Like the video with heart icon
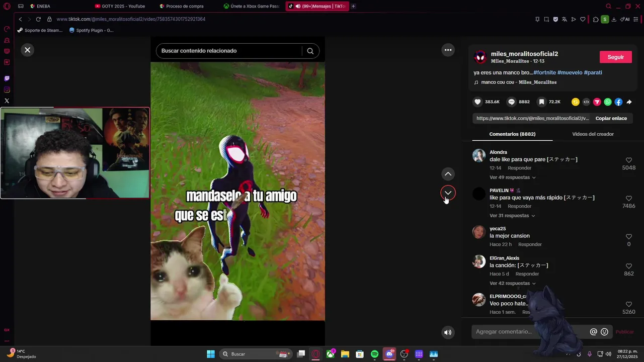 (x=477, y=102)
